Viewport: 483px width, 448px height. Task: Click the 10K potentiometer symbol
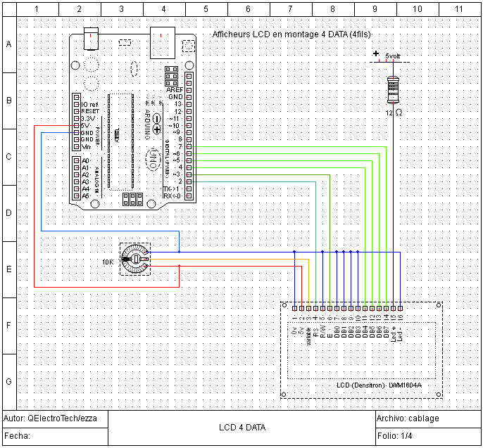pos(135,260)
